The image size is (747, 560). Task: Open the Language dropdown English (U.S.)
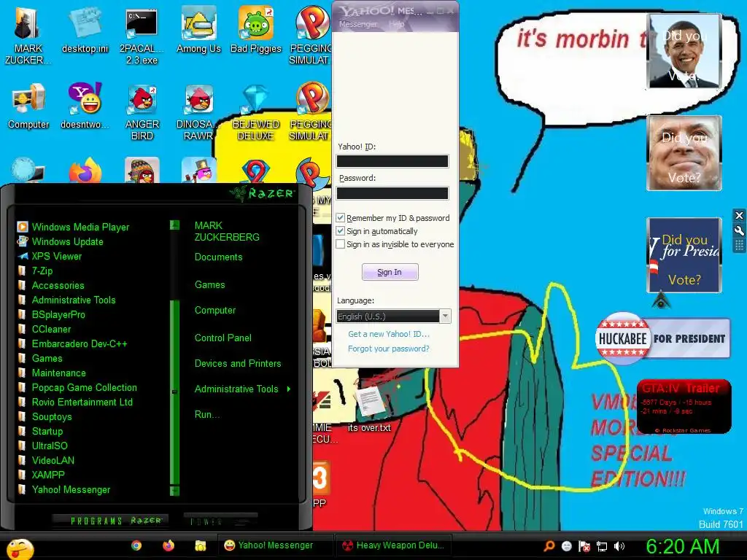pos(393,316)
